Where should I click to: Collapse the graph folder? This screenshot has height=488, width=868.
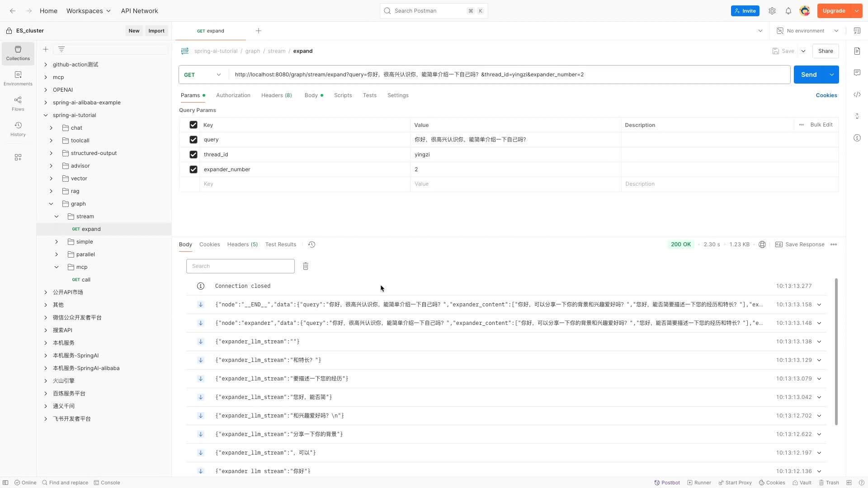pyautogui.click(x=51, y=204)
